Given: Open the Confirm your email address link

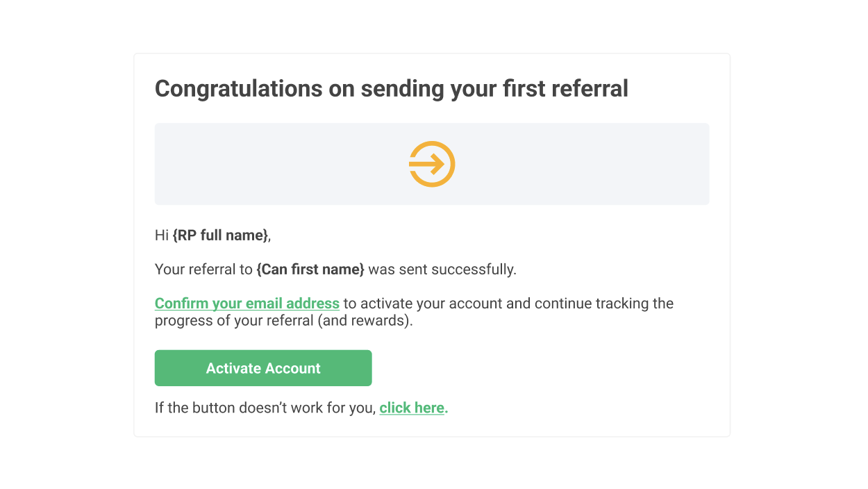Looking at the screenshot, I should 247,304.
